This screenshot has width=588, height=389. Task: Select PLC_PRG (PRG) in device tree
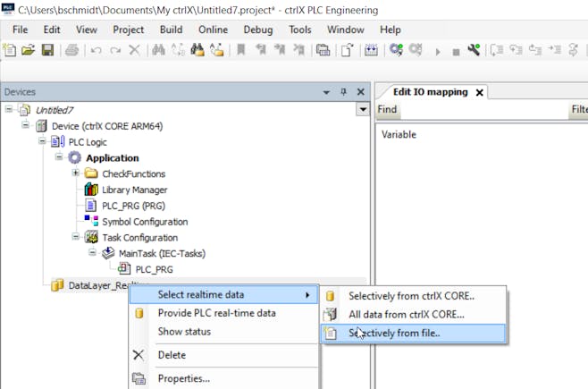point(133,206)
